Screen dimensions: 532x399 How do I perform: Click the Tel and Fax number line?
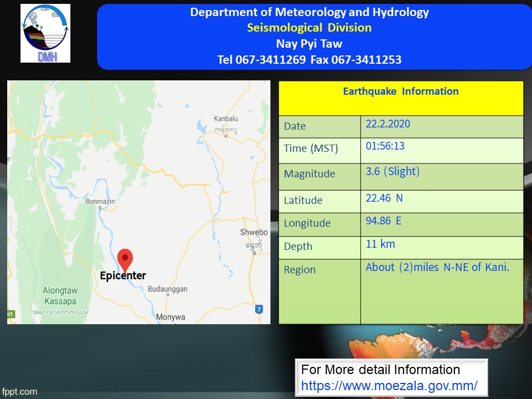[x=309, y=60]
